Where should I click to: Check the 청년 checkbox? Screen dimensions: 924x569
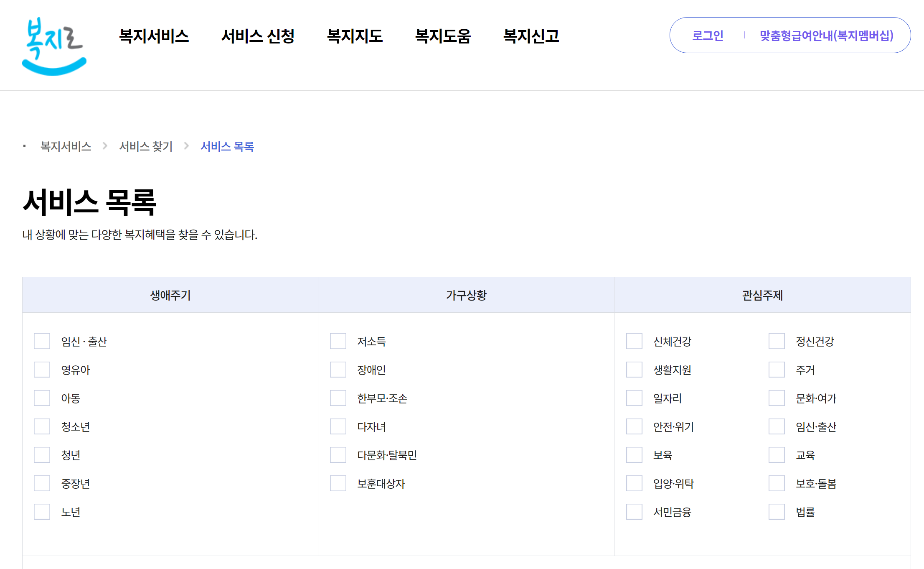42,455
